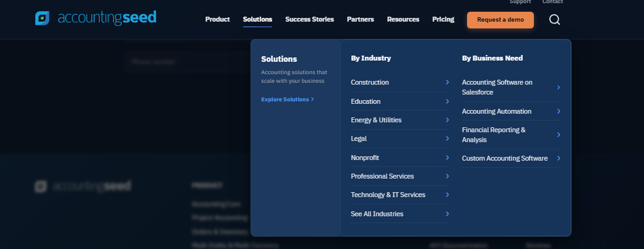Open the Legal industry link
The image size is (644, 249).
[400, 138]
